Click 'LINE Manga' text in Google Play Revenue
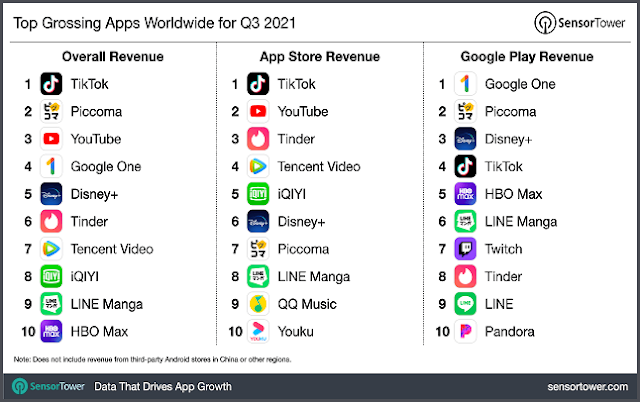This screenshot has width=640, height=402. click(521, 222)
